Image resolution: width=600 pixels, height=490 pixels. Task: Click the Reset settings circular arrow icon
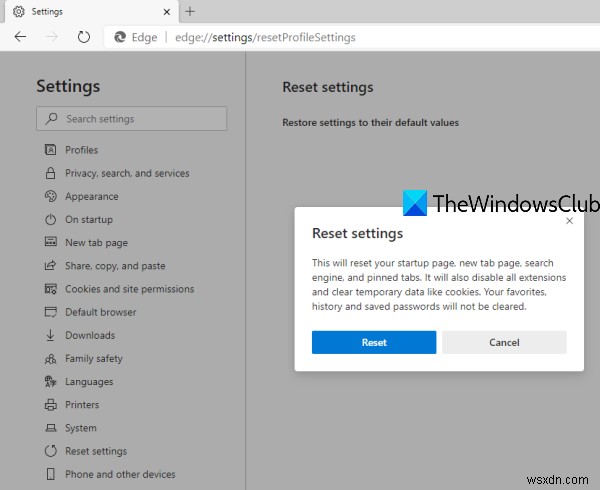coord(51,451)
